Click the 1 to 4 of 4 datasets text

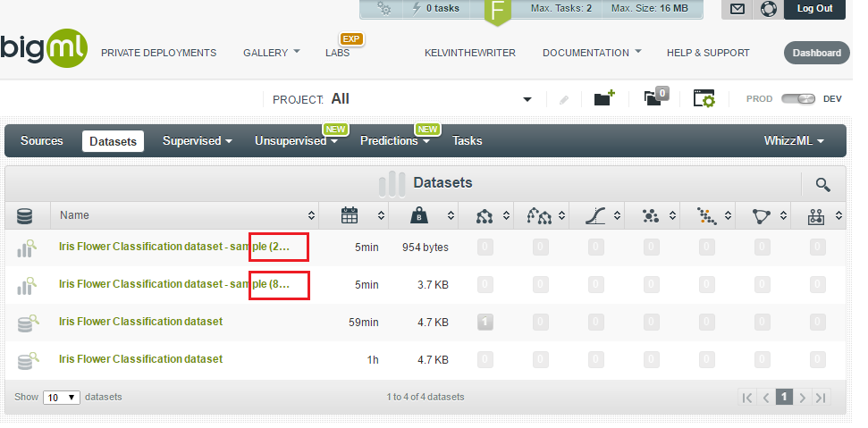click(426, 397)
